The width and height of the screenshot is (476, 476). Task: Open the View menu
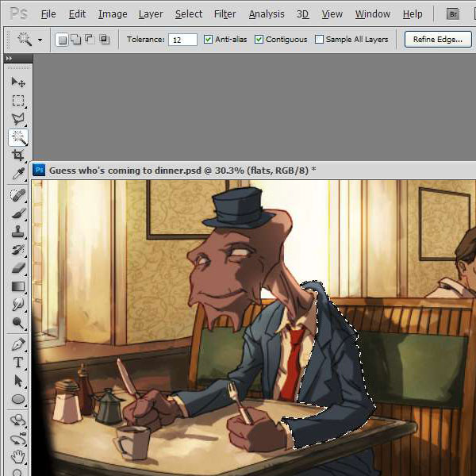332,14
